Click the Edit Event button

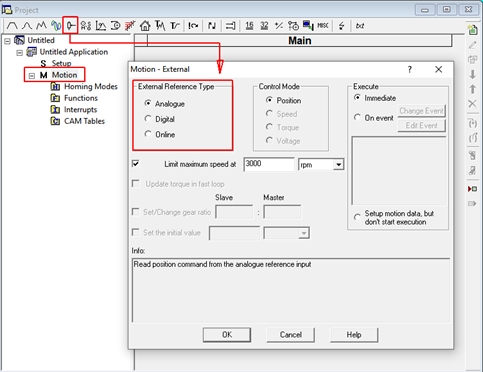[x=421, y=125]
